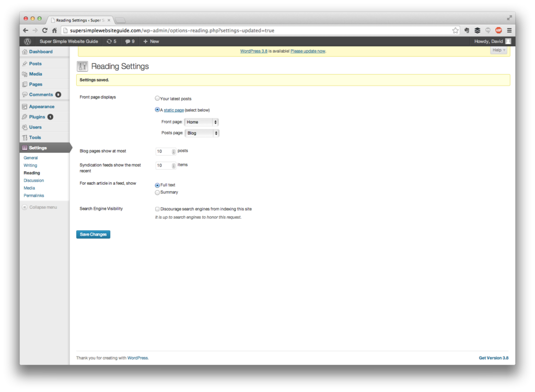Reload the page with the refresh icon
This screenshot has width=535, height=392.
pos(45,30)
